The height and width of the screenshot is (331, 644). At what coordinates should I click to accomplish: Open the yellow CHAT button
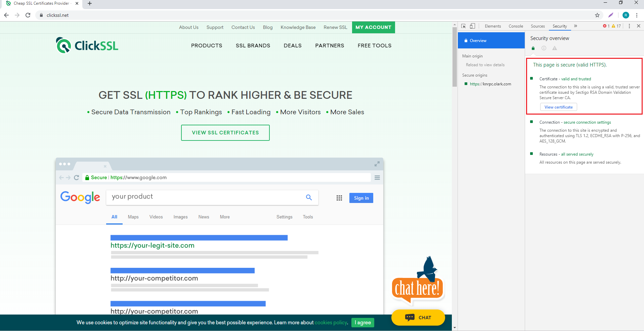[x=418, y=318]
